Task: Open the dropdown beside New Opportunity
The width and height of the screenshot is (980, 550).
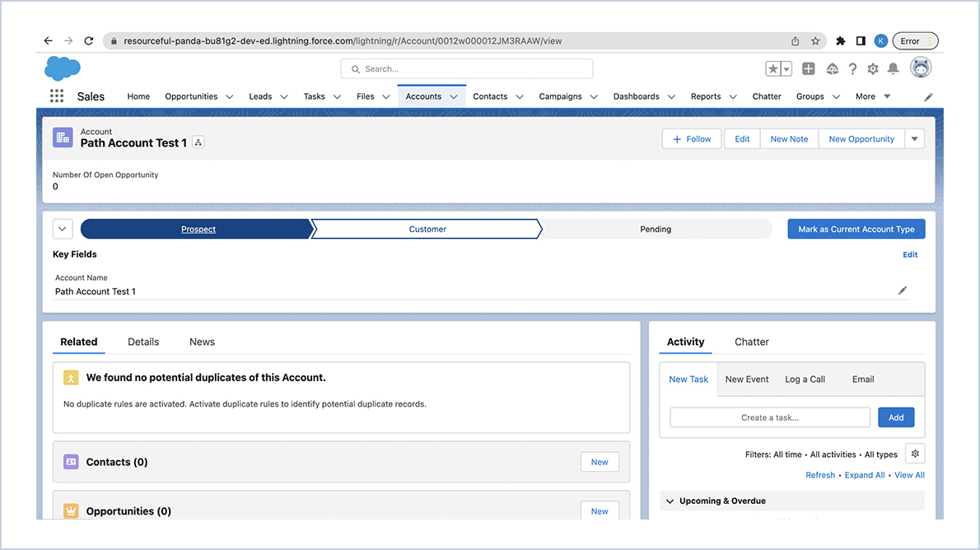Action: [x=914, y=138]
